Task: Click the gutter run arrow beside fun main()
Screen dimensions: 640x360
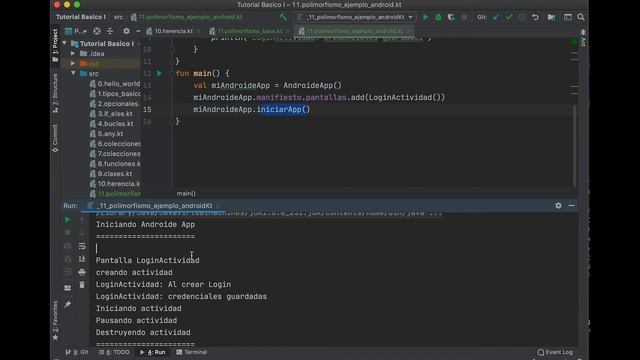Action: pos(159,73)
